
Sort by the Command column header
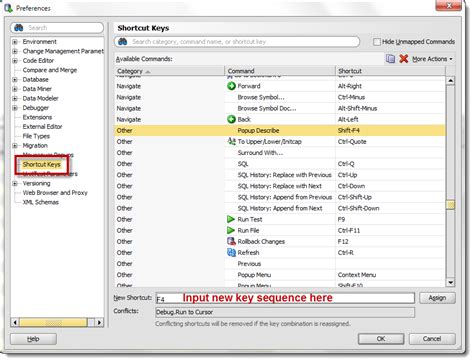[280, 71]
